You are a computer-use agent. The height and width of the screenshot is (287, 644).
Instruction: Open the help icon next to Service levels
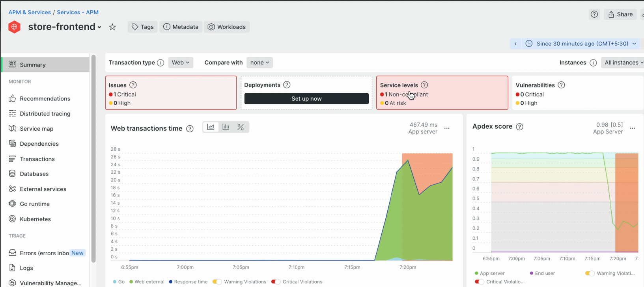(424, 85)
